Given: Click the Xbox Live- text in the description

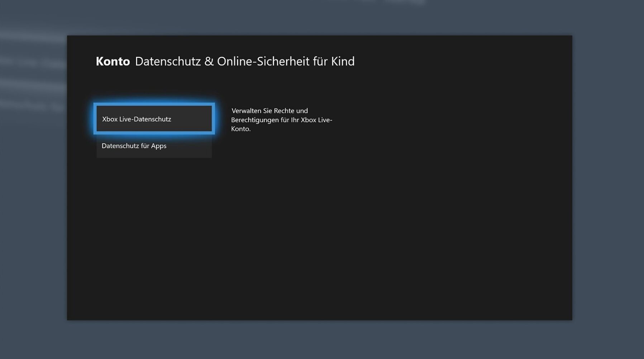Looking at the screenshot, I should click(x=316, y=120).
